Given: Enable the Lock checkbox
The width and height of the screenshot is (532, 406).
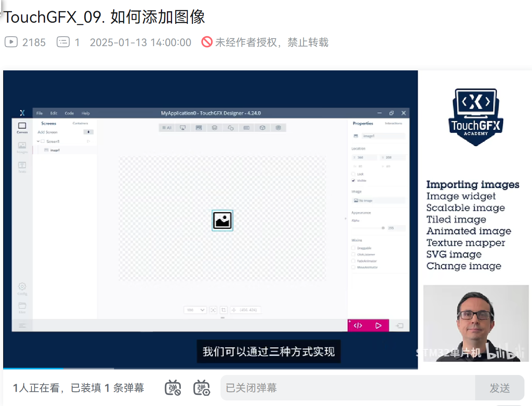Looking at the screenshot, I should pyautogui.click(x=353, y=174).
